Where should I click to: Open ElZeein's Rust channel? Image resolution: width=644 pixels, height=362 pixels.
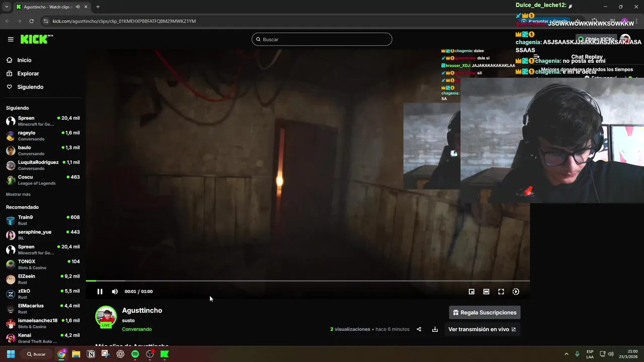(43, 279)
